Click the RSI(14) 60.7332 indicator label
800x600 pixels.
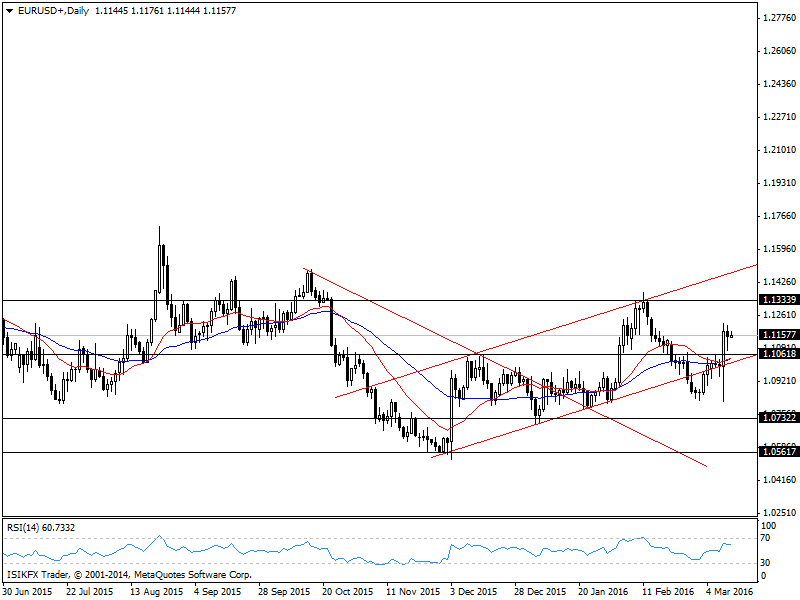[41, 528]
